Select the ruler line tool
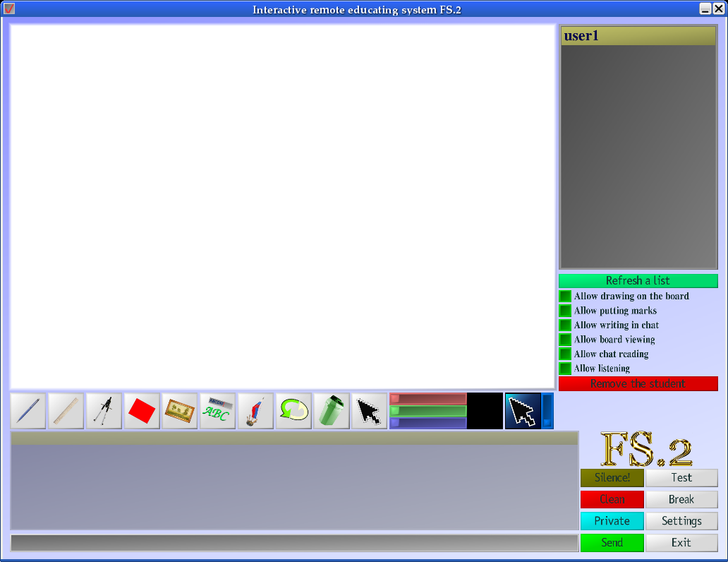728x562 pixels. (66, 411)
